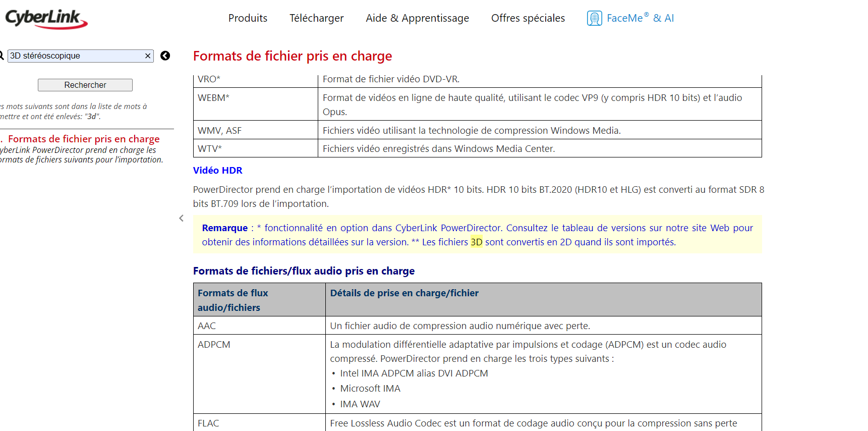Click the FLAC table cell
The height and width of the screenshot is (431, 868).
pos(259,423)
